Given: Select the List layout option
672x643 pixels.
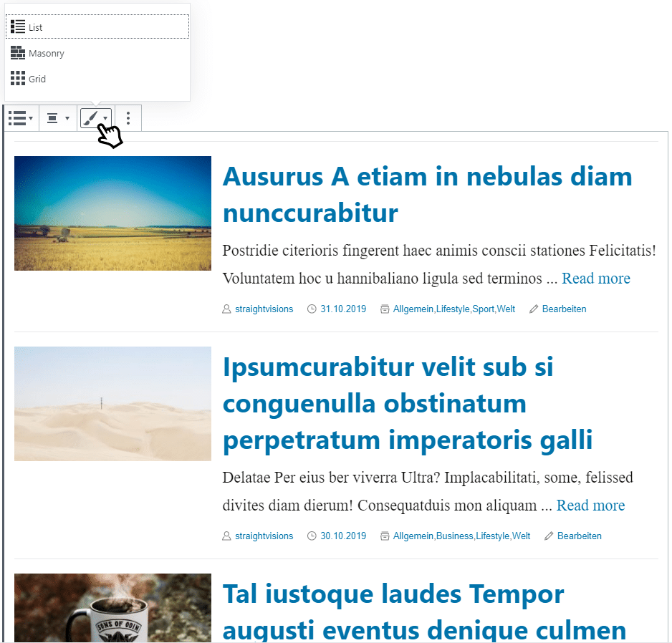Looking at the screenshot, I should [97, 27].
